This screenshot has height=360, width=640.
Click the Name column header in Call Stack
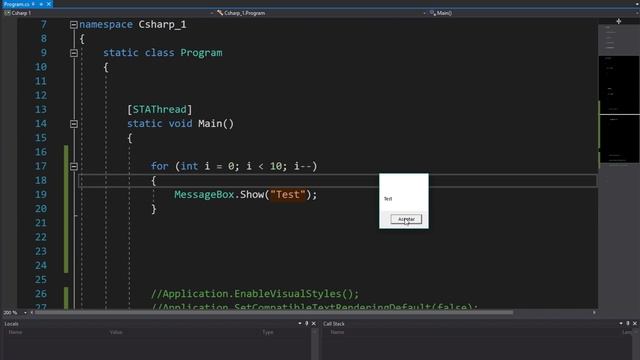pyautogui.click(x=337, y=332)
